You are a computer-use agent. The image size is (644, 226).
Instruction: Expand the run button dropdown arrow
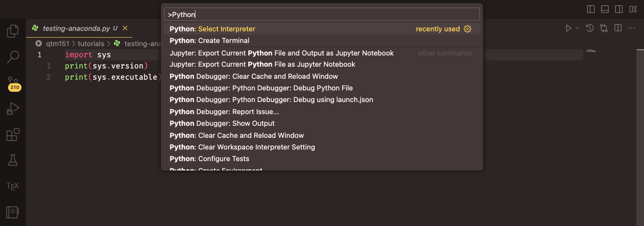point(577,28)
